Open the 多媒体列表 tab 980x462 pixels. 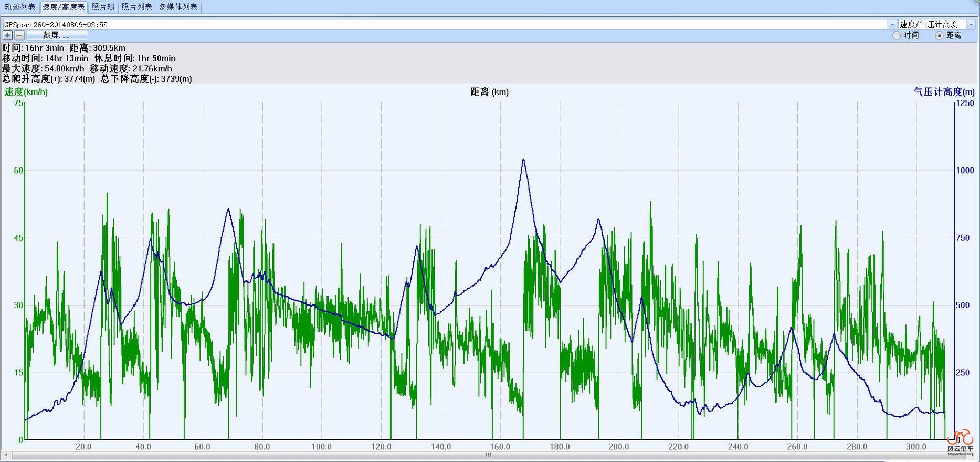point(178,7)
